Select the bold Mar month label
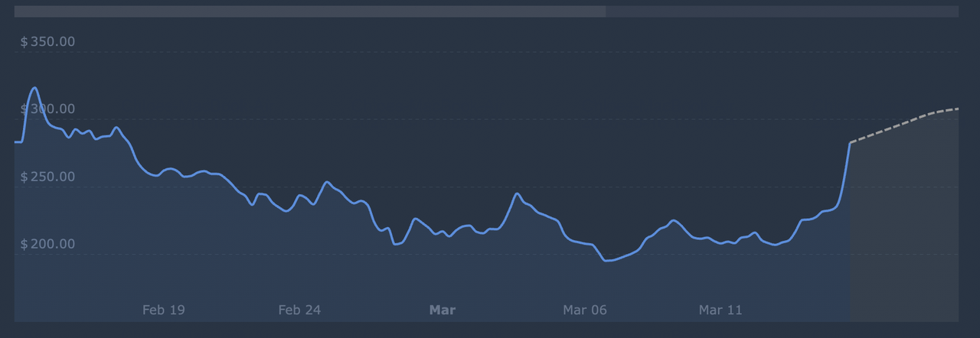Viewport: 980px width, 338px height. (443, 310)
